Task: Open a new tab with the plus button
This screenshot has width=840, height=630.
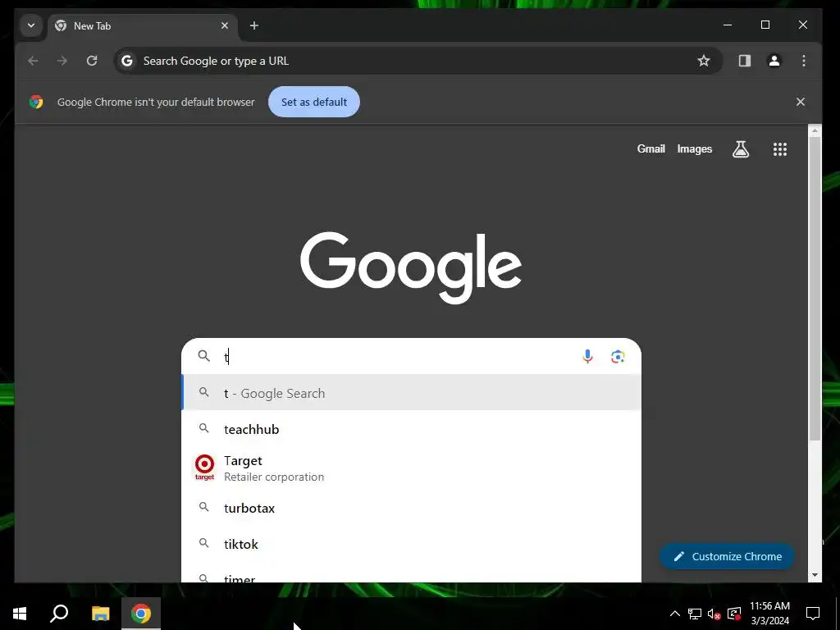Action: [254, 25]
